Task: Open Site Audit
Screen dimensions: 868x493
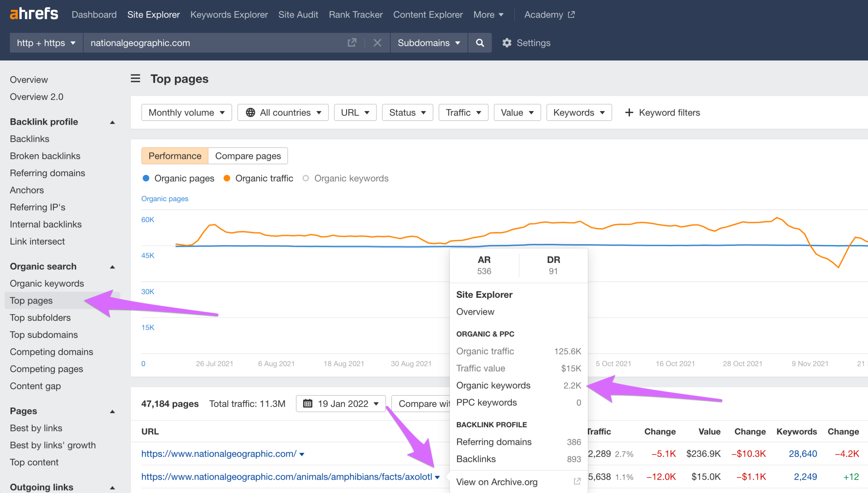Action: point(298,15)
